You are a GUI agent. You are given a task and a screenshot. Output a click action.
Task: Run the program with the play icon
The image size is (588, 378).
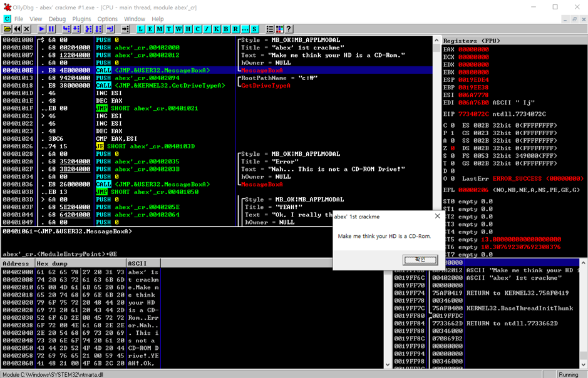[41, 29]
